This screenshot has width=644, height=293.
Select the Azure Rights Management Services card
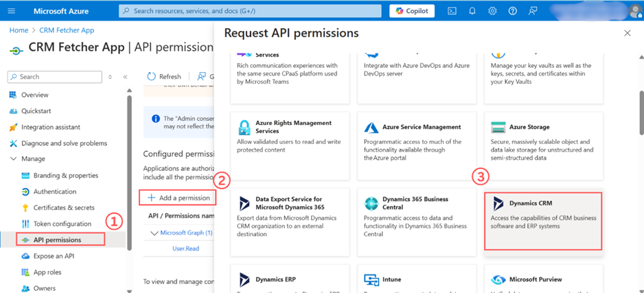pyautogui.click(x=290, y=145)
